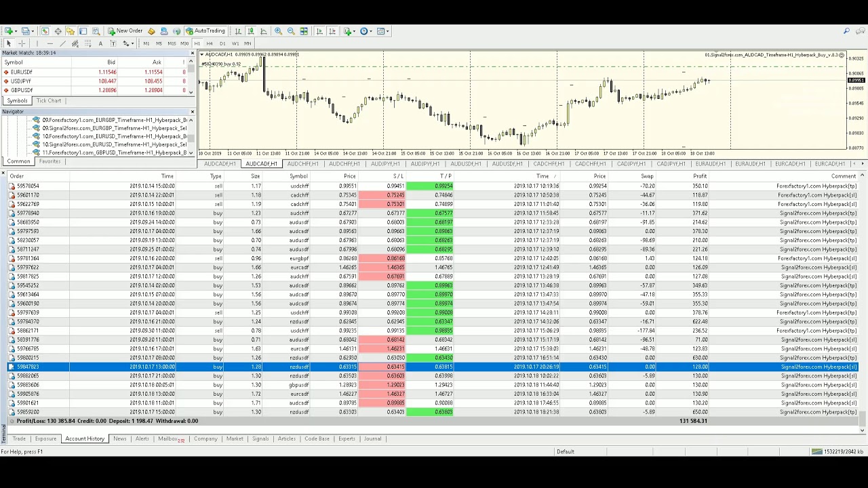The height and width of the screenshot is (488, 868).
Task: Toggle the Market Watch window icon
Action: pos(45,30)
